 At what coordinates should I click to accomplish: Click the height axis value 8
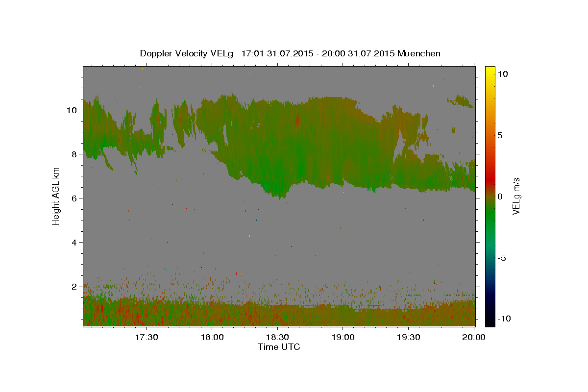click(x=75, y=154)
